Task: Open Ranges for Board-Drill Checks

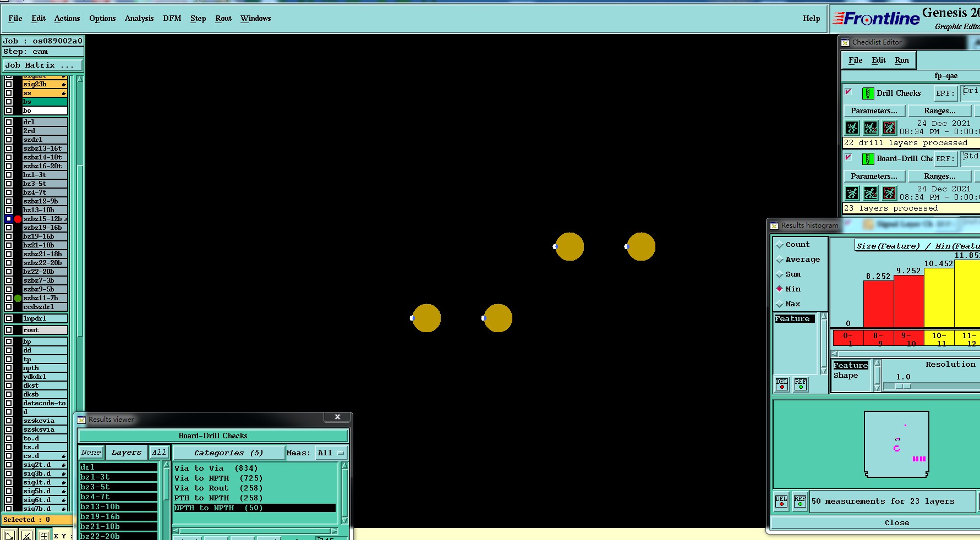Action: coord(940,177)
